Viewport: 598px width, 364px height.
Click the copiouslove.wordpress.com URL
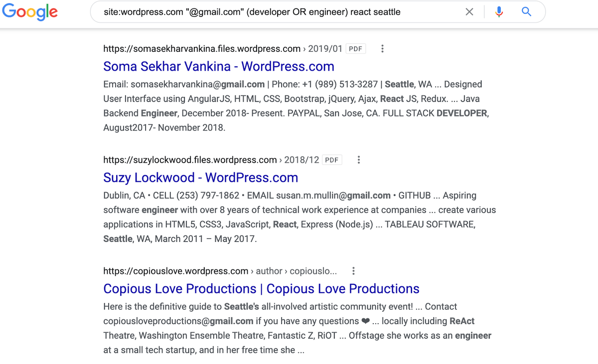pyautogui.click(x=176, y=271)
